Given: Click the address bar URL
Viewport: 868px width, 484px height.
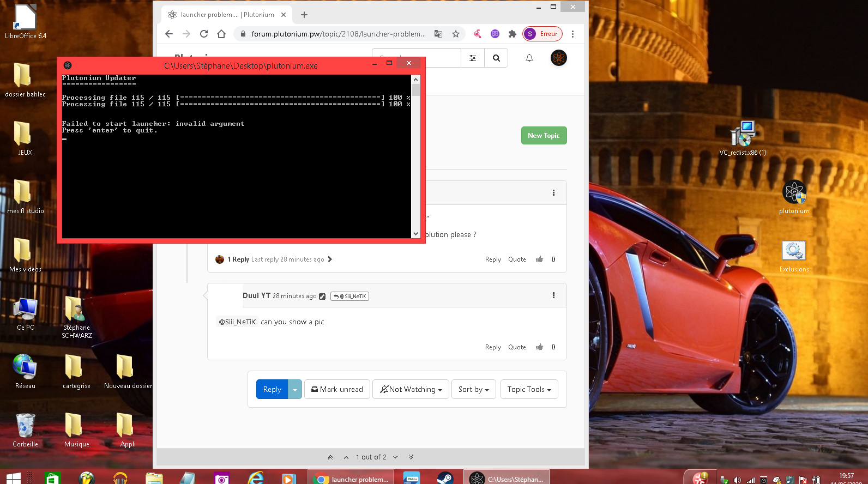Looking at the screenshot, I should 339,34.
